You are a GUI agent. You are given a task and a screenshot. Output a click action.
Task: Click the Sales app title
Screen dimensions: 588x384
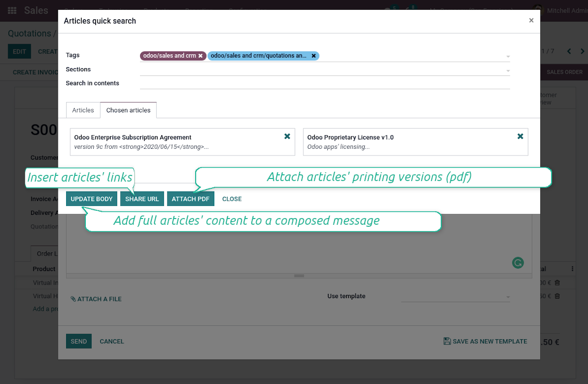pyautogui.click(x=36, y=10)
